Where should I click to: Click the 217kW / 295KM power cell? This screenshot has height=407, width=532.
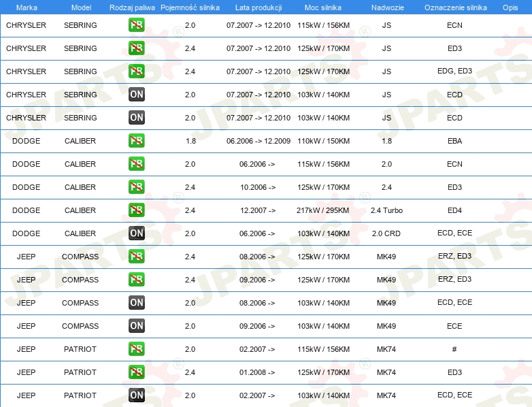(x=323, y=210)
